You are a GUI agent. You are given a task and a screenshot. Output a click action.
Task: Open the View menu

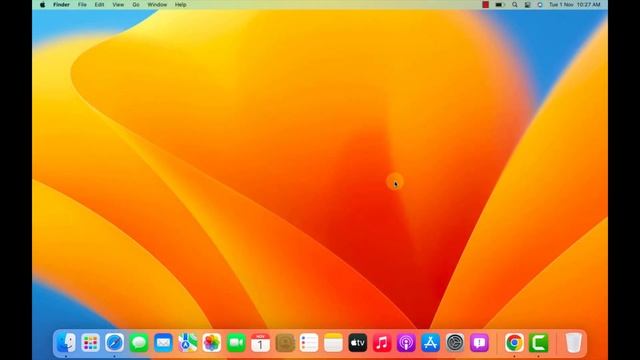(x=118, y=4)
